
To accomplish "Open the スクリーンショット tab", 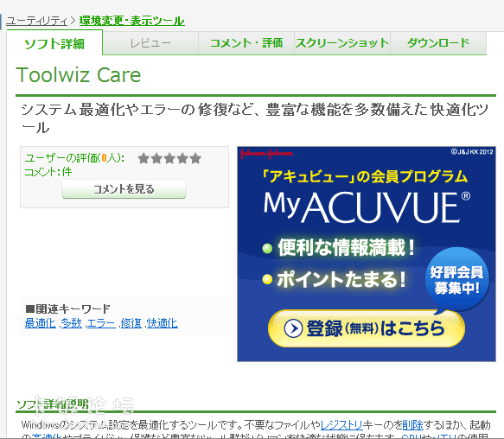I will pos(342,43).
